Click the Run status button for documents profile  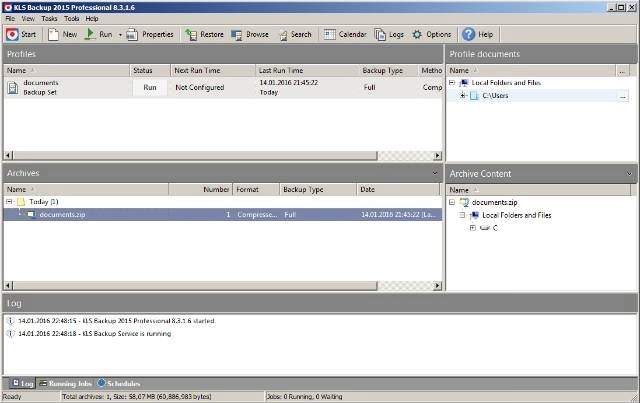[150, 87]
